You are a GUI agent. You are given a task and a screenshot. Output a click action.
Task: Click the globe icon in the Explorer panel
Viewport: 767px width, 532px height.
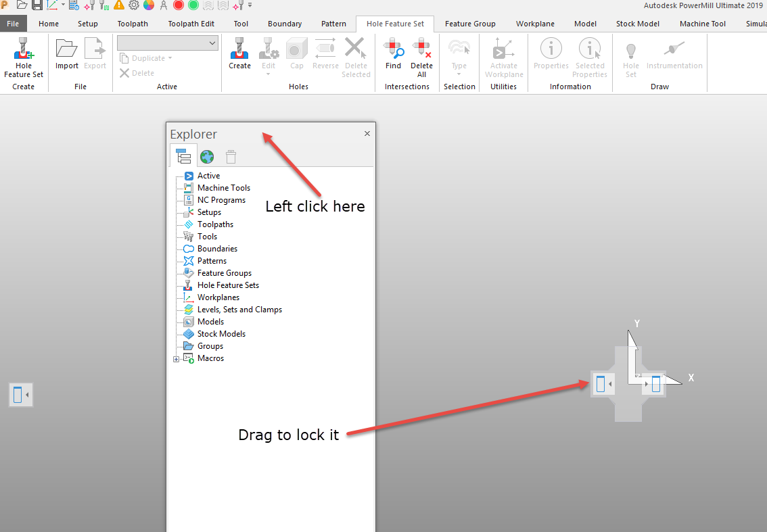(x=206, y=156)
